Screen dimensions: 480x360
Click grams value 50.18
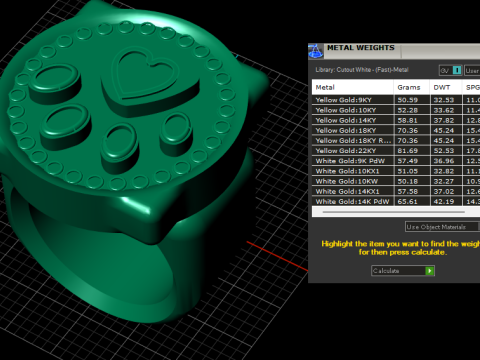pyautogui.click(x=407, y=181)
